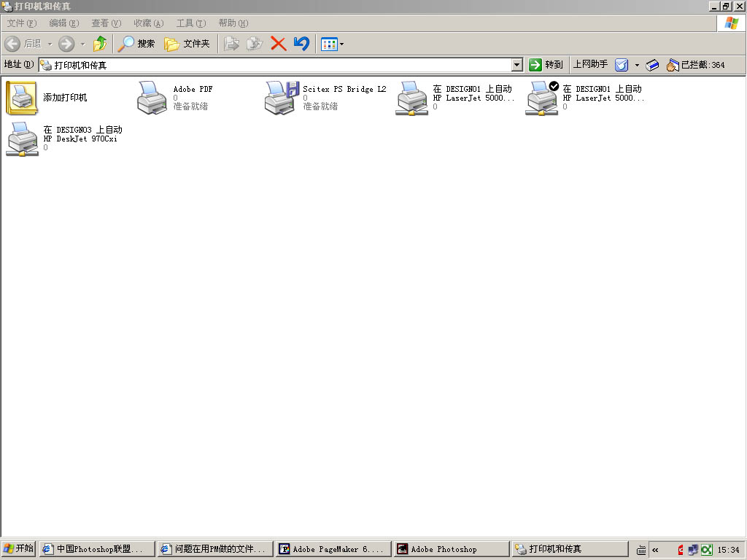Click the Back (后退) arrow button
747x560 pixels.
coord(12,44)
